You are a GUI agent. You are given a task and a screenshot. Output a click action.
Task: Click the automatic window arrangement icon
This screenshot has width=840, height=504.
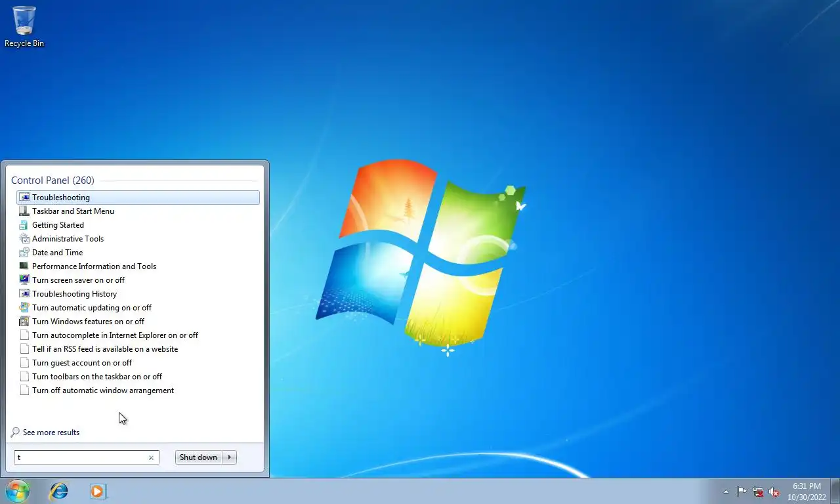pyautogui.click(x=24, y=390)
